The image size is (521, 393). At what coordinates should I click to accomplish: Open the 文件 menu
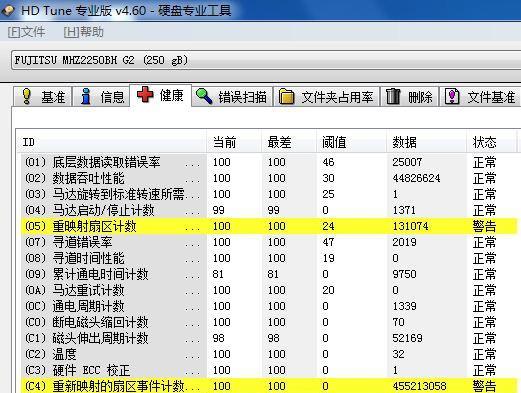(x=26, y=32)
